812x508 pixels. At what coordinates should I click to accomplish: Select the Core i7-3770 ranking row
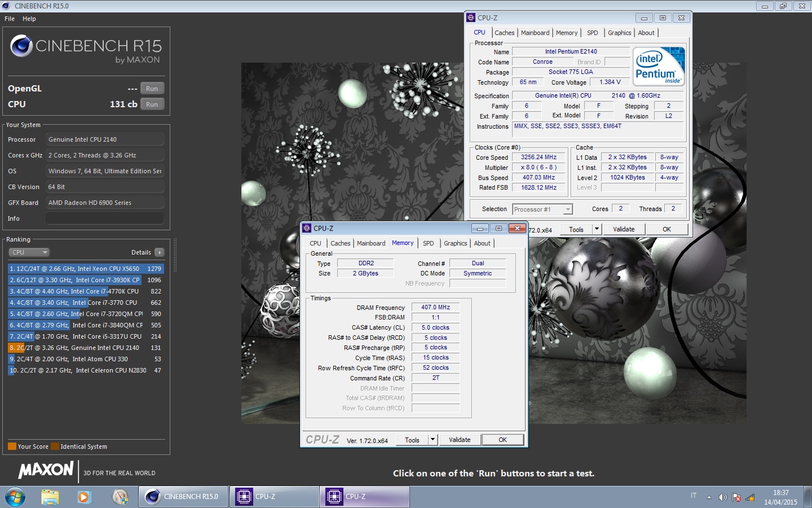click(x=85, y=303)
